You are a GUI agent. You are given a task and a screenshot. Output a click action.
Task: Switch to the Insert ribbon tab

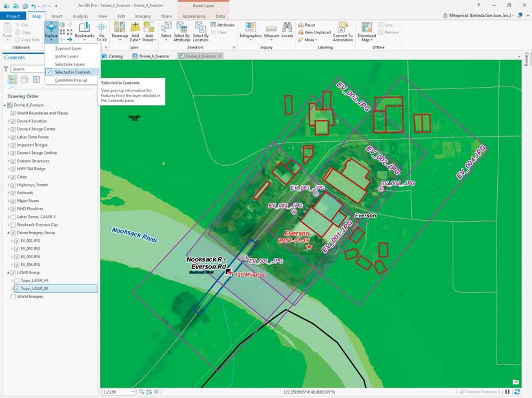click(57, 16)
